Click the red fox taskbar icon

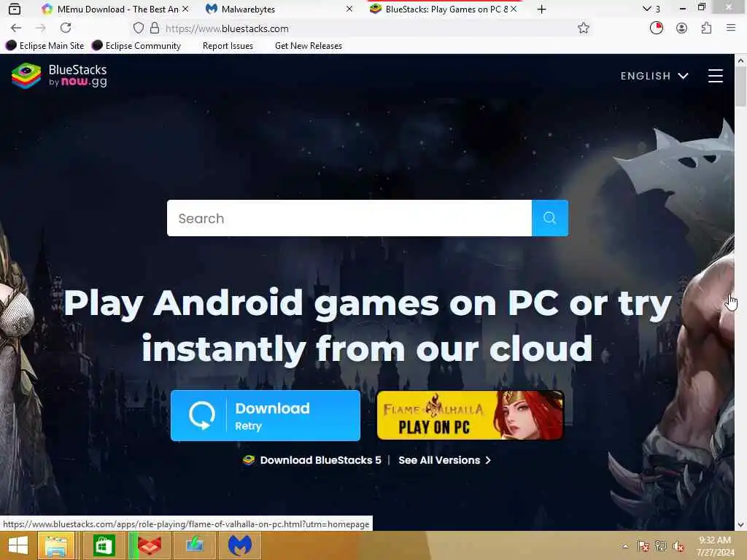tap(149, 545)
